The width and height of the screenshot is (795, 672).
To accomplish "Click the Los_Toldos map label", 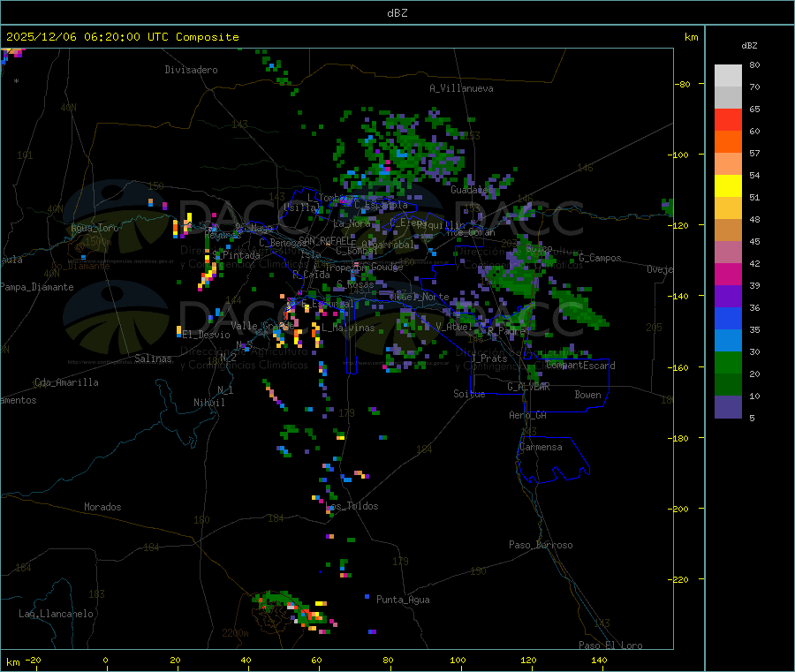I will pos(353,506).
